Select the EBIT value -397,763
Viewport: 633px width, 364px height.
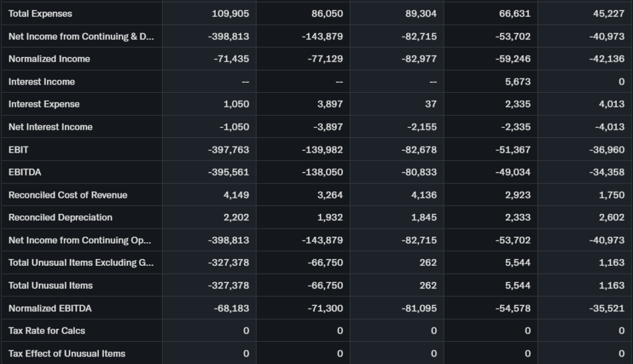(228, 150)
